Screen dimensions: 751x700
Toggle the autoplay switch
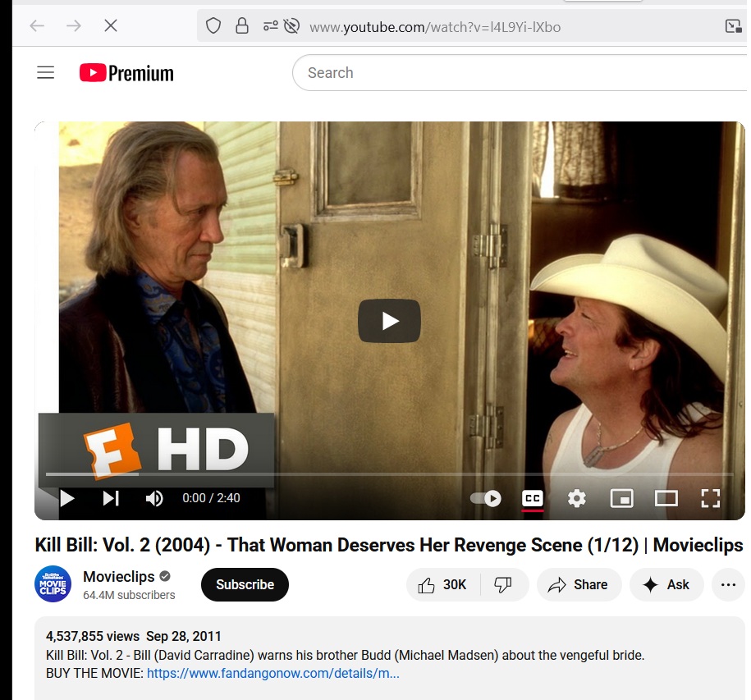486,498
